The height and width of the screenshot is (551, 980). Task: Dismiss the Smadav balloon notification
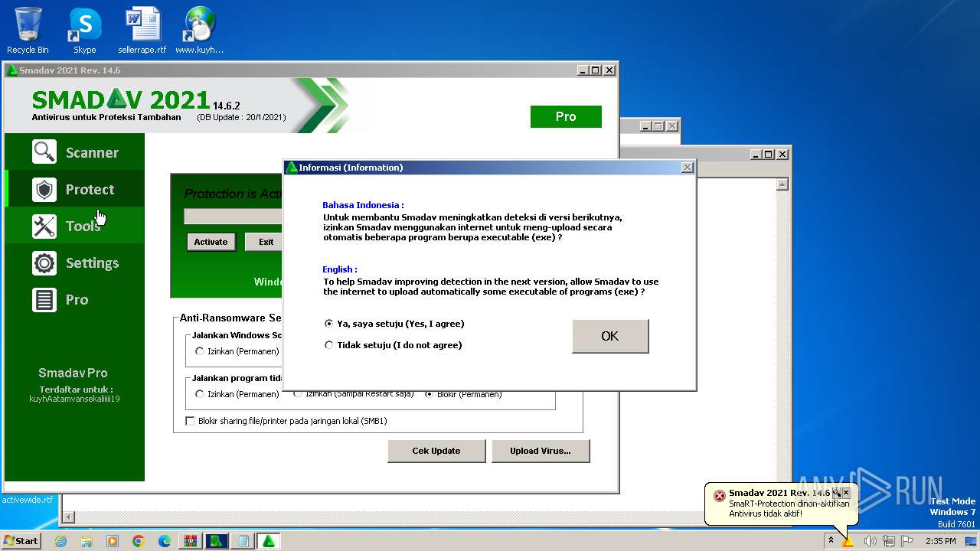point(846,493)
